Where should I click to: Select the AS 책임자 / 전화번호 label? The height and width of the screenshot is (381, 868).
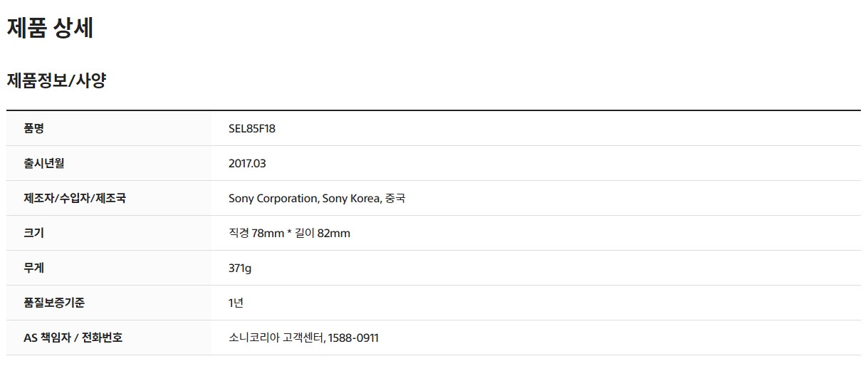pyautogui.click(x=73, y=338)
